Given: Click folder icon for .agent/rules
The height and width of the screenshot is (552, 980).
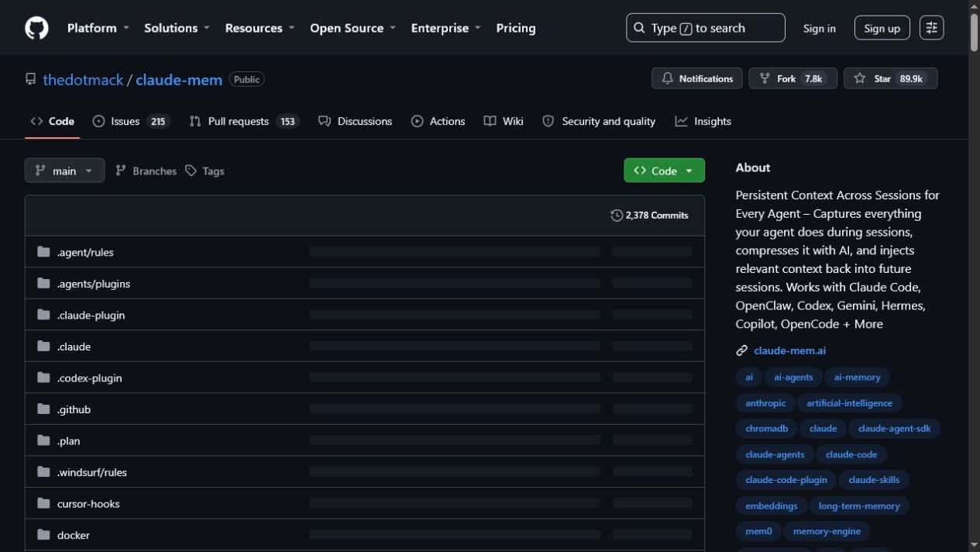Looking at the screenshot, I should [43, 252].
